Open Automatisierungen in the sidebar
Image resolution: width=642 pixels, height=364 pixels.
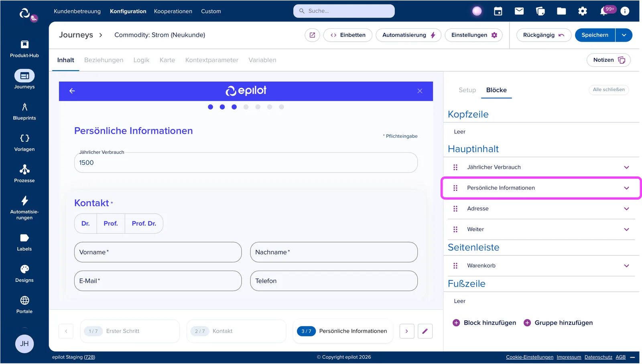tap(24, 208)
